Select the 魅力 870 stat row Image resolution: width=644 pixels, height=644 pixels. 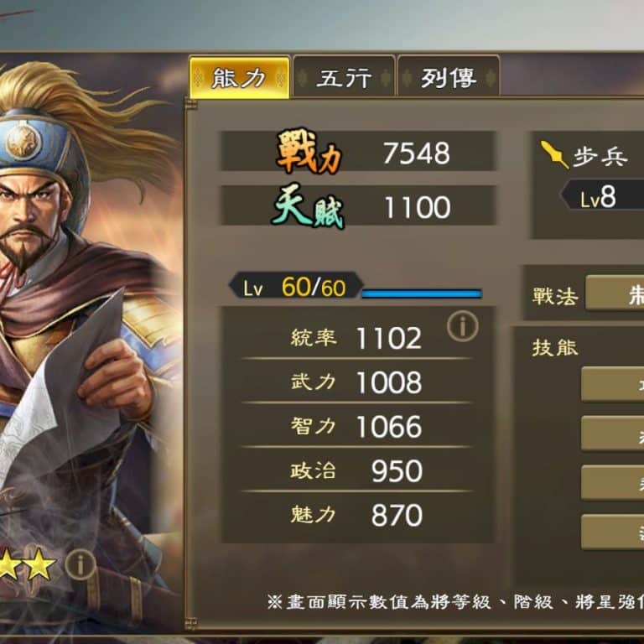point(356,515)
